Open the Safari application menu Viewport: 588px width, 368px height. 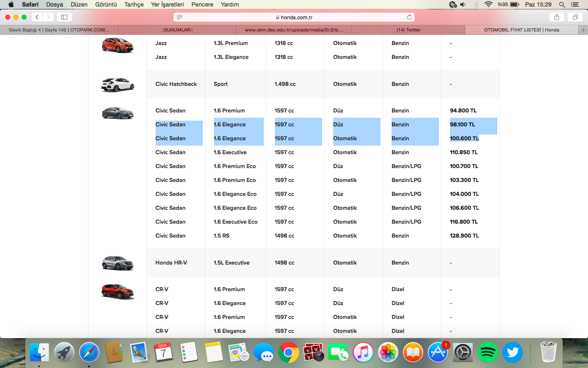point(30,4)
